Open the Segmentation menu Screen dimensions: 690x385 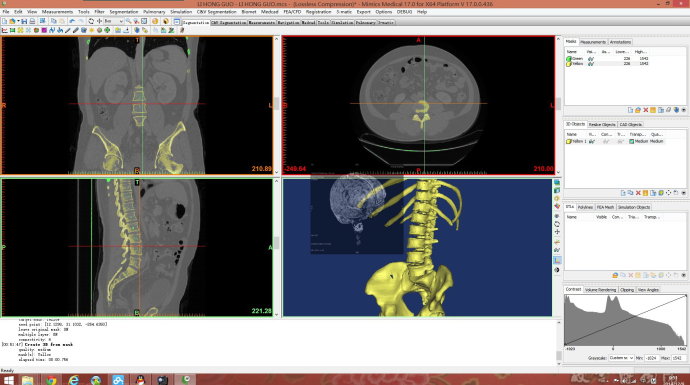(124, 12)
